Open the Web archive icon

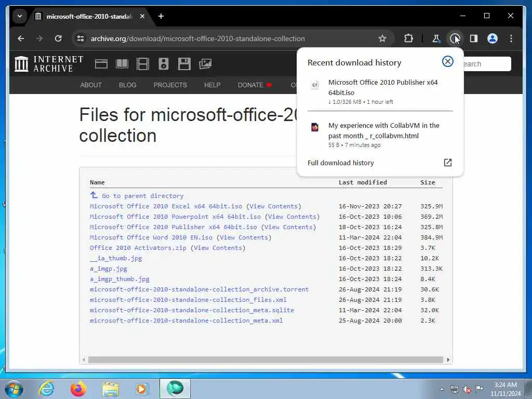tap(101, 64)
